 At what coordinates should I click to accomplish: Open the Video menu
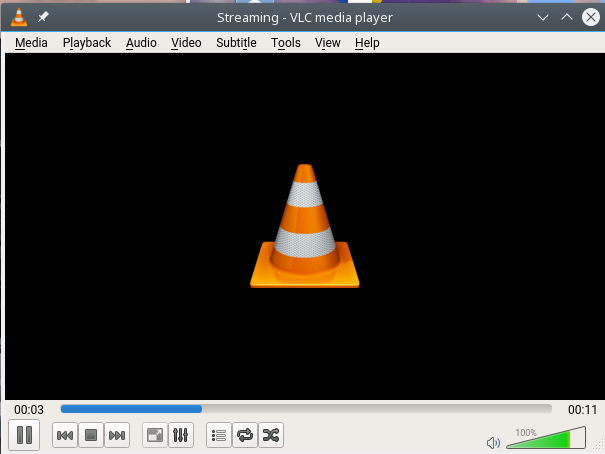click(186, 42)
